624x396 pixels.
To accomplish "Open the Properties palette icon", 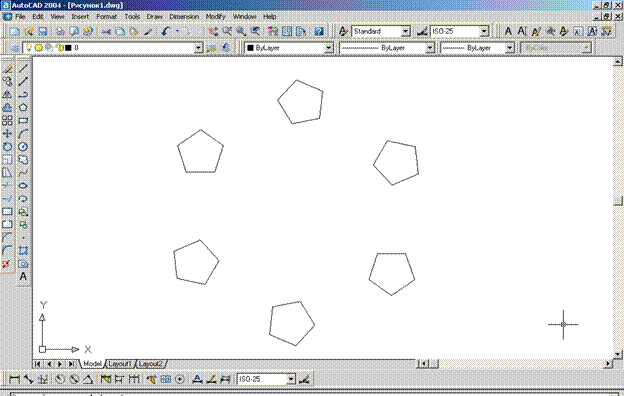I will pyautogui.click(x=273, y=31).
